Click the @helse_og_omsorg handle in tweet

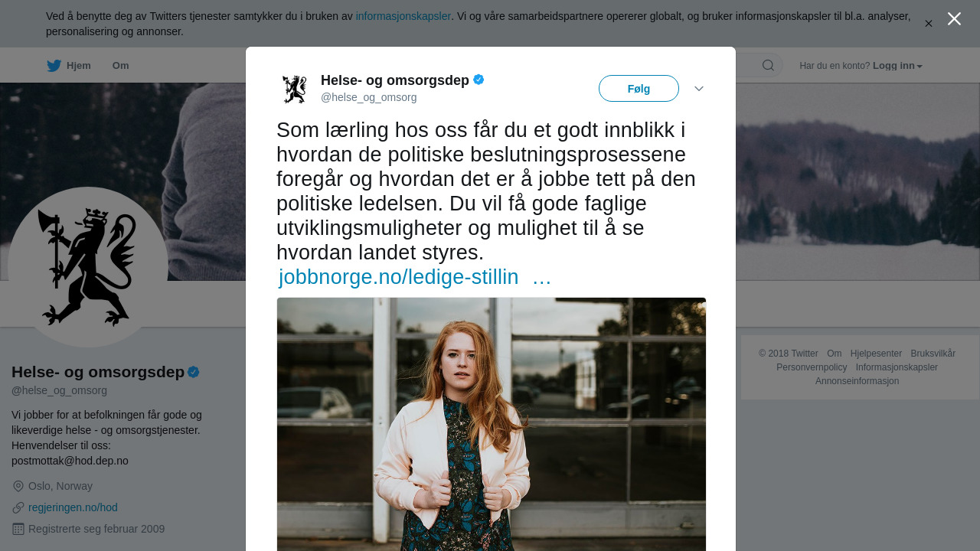click(368, 97)
